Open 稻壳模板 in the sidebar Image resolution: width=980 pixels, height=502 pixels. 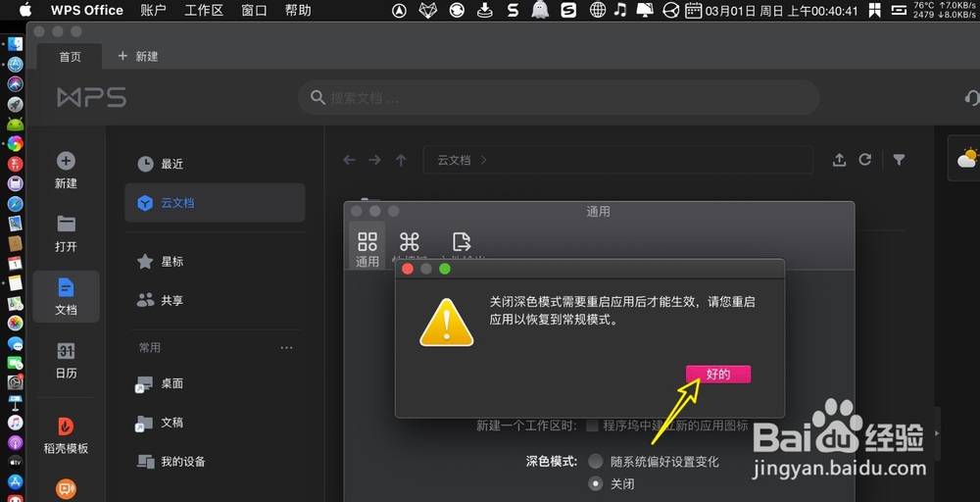pyautogui.click(x=66, y=435)
